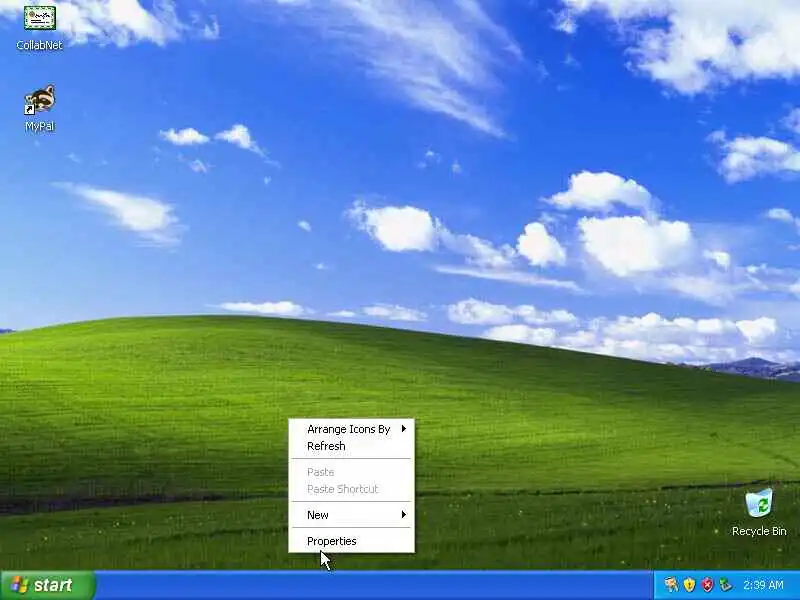Click the arrow beside Arrange Icons By
The width and height of the screenshot is (800, 600).
pos(404,429)
